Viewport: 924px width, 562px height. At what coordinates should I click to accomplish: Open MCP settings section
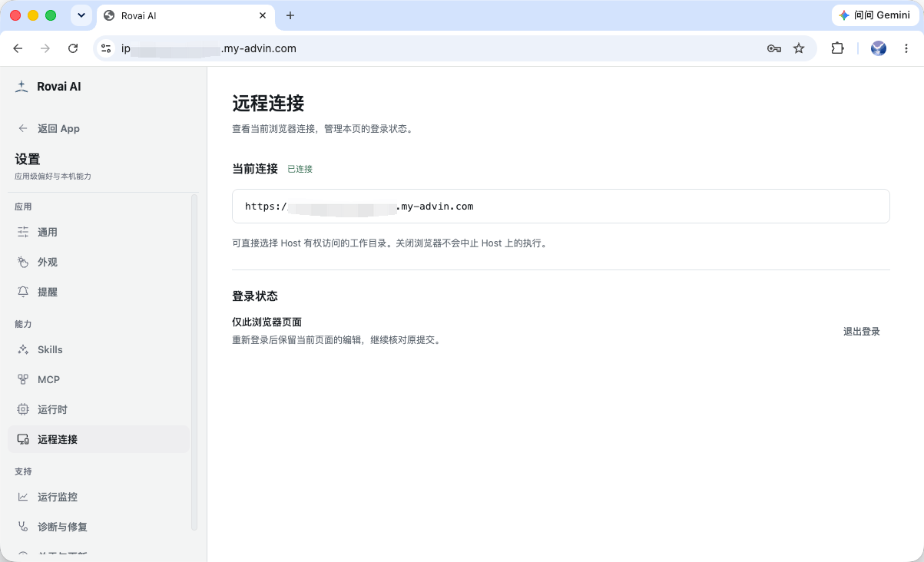(x=98, y=379)
